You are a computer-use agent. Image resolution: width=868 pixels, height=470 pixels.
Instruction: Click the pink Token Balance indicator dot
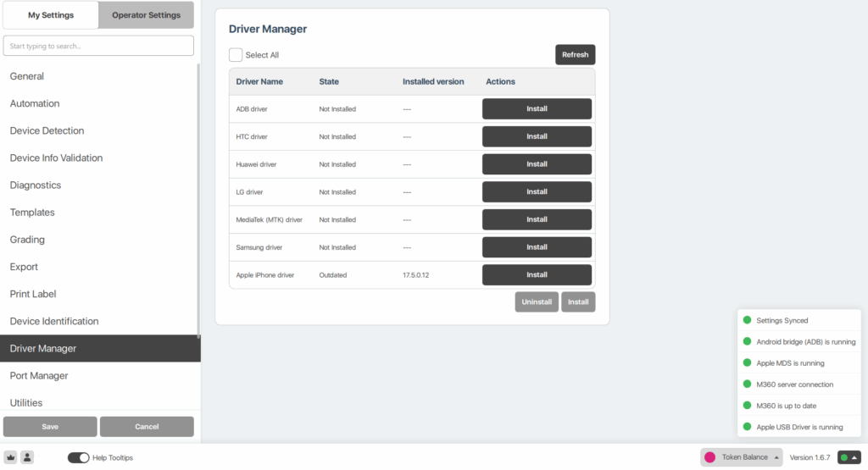709,457
